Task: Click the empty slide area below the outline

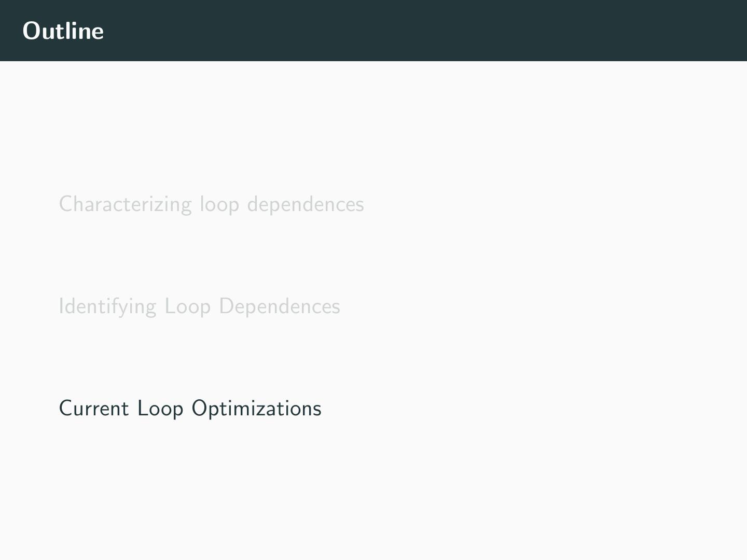Action: [374, 493]
